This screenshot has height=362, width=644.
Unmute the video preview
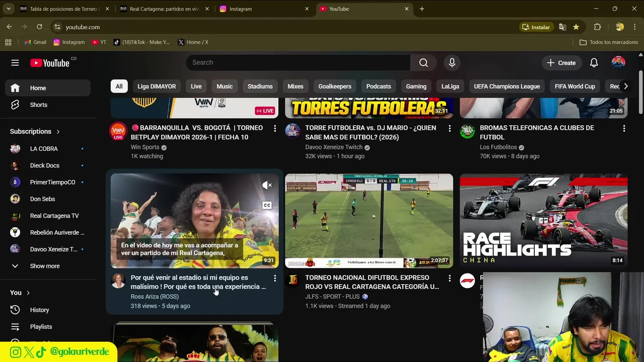(267, 186)
